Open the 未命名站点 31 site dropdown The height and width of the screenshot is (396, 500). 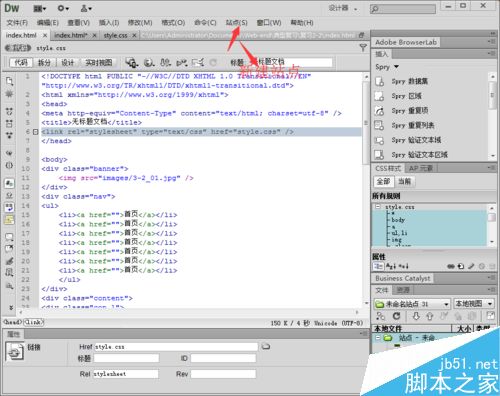click(412, 304)
